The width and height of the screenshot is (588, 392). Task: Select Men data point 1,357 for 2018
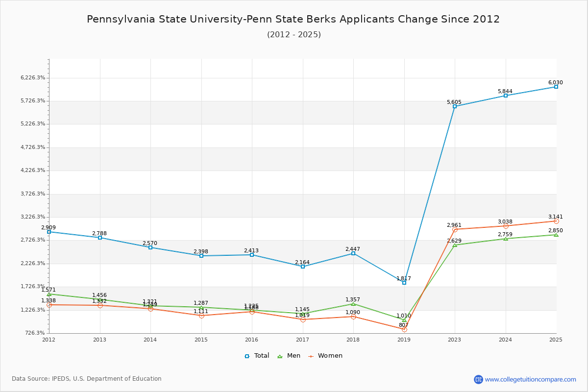[353, 304]
